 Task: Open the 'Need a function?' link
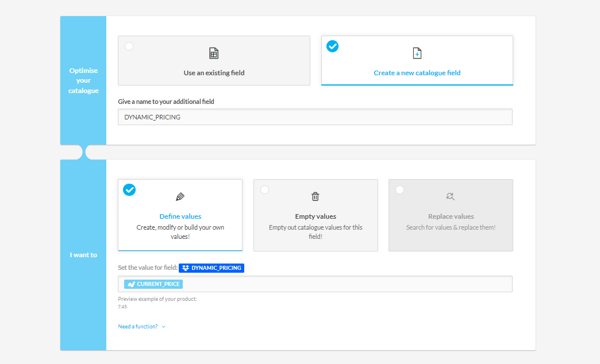[138, 327]
